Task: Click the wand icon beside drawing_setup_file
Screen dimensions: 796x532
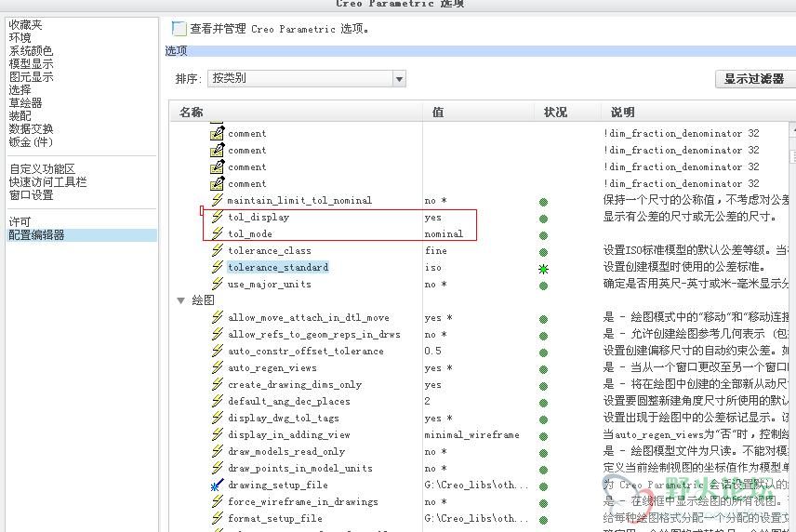Action: click(x=218, y=485)
